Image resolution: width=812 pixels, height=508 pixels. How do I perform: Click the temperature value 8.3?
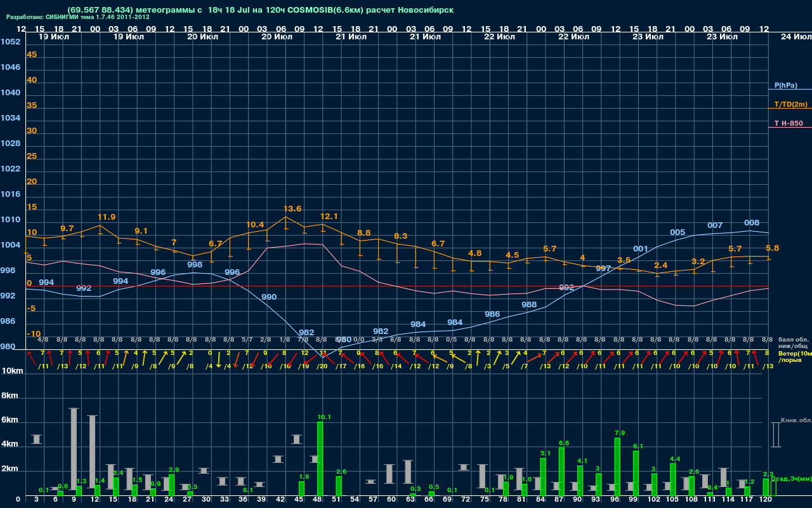(401, 236)
